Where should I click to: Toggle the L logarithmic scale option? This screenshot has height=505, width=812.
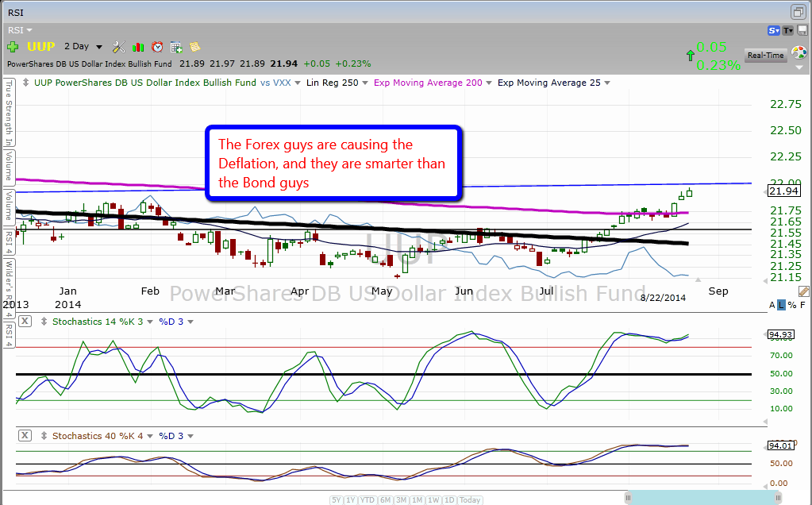pyautogui.click(x=782, y=305)
